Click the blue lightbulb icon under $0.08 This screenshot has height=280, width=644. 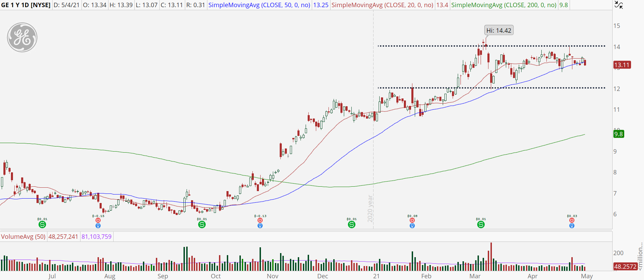point(412,225)
